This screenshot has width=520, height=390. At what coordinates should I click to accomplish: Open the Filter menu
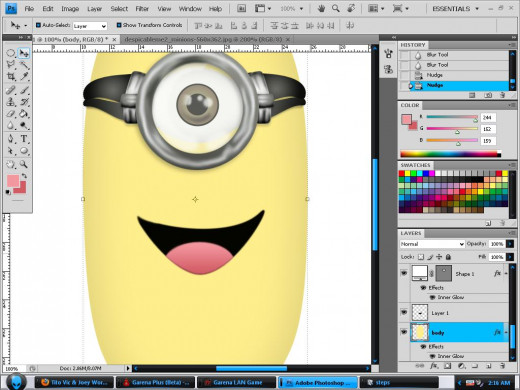point(142,9)
